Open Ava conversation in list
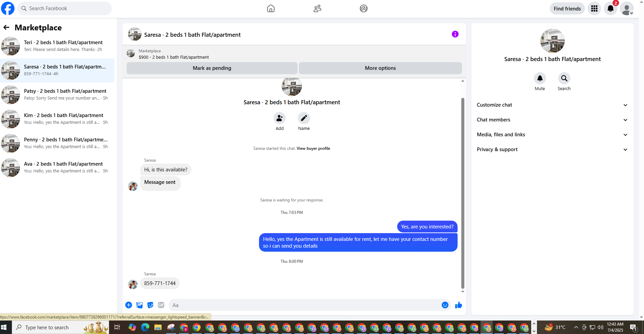644x334 pixels. [x=57, y=168]
